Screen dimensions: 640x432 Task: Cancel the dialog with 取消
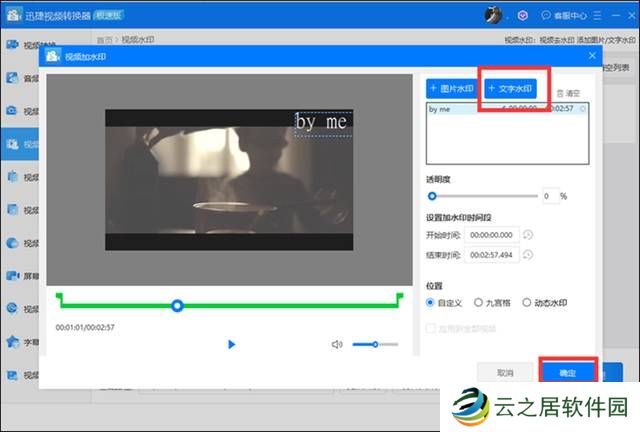(505, 372)
